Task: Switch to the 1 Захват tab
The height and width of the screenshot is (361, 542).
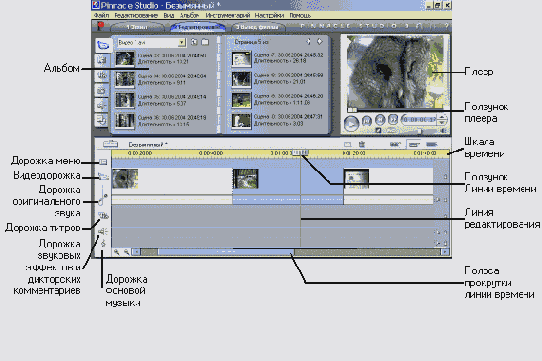Action: coord(137,27)
